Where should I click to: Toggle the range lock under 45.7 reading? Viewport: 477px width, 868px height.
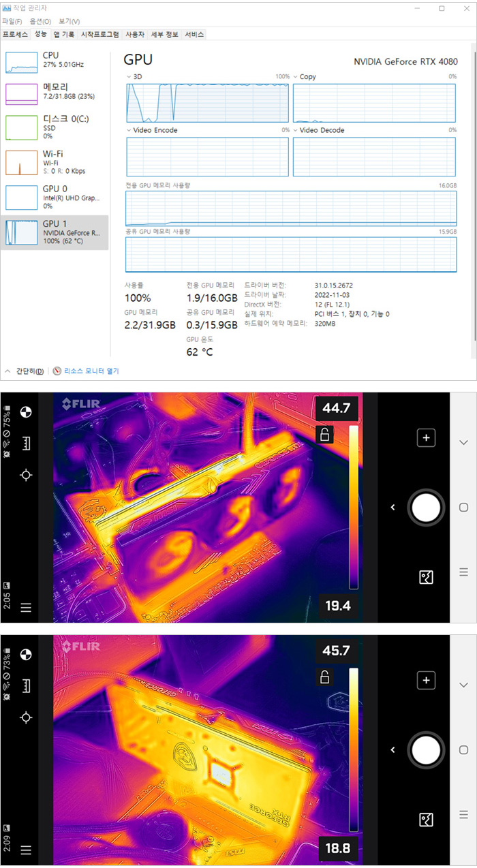coord(325,677)
